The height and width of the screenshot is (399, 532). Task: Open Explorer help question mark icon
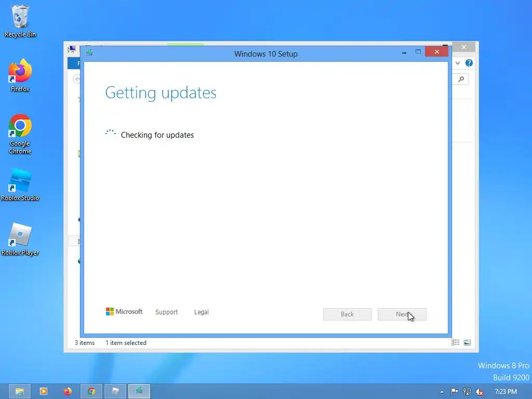tap(469, 63)
